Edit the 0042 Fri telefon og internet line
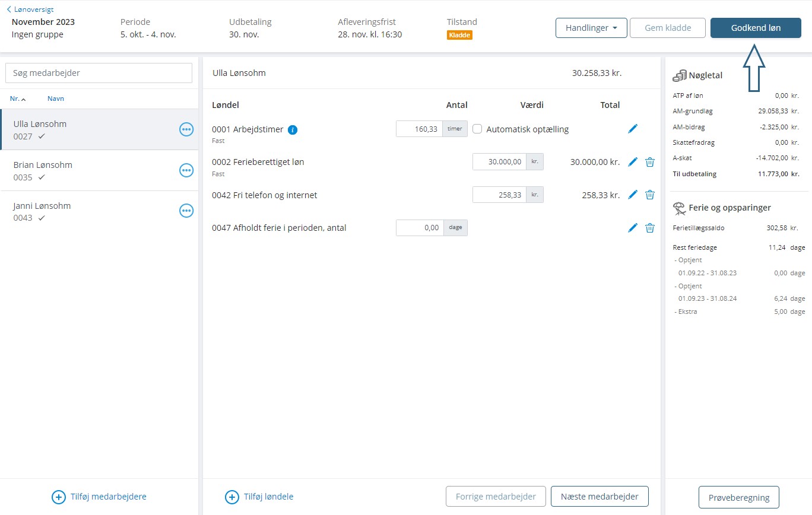Image resolution: width=812 pixels, height=515 pixels. 633,195
